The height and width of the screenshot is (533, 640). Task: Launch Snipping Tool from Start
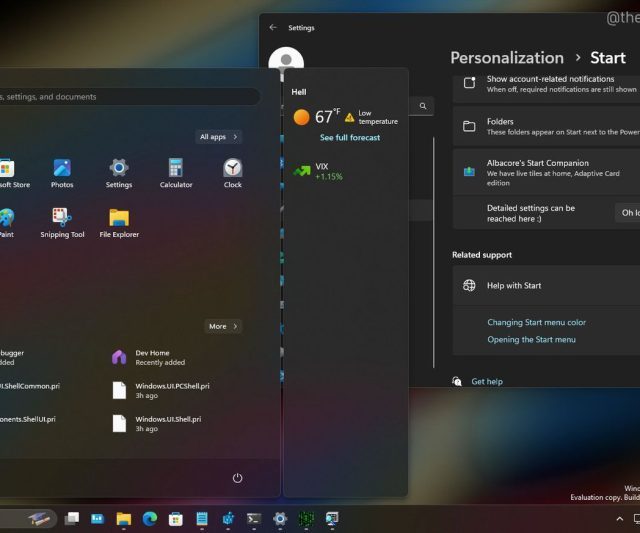[62, 223]
